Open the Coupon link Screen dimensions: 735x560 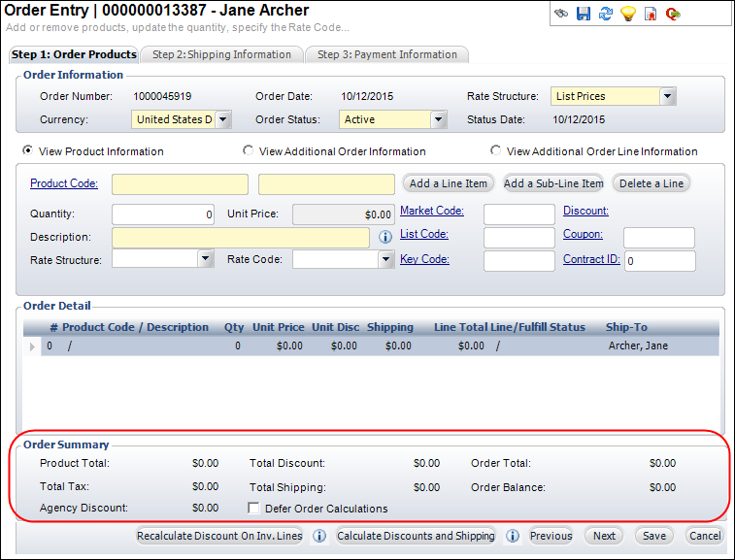(583, 234)
